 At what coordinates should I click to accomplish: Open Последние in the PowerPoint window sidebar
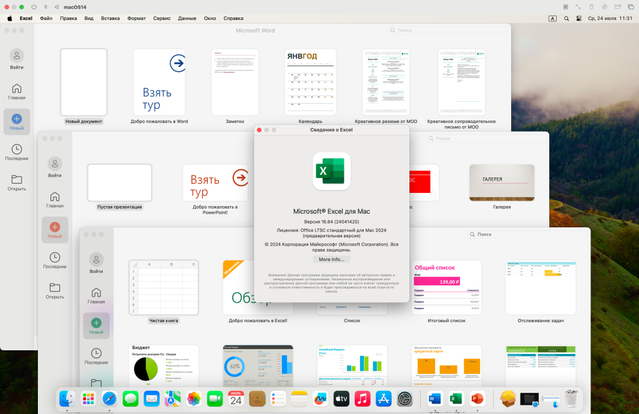pyautogui.click(x=55, y=260)
